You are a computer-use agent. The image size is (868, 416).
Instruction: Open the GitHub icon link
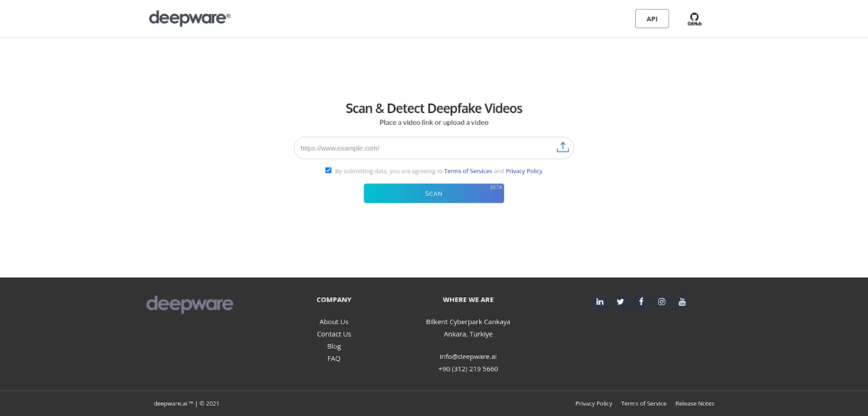pyautogui.click(x=694, y=19)
